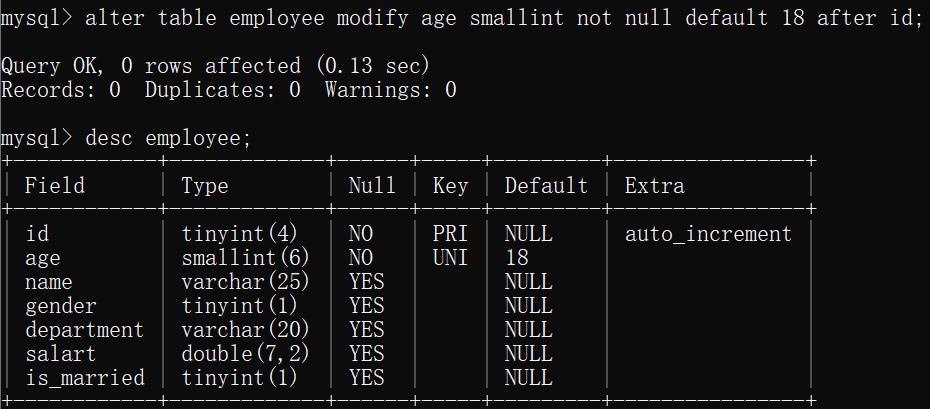The width and height of the screenshot is (930, 409).
Task: Click the 'Default' column header
Action: [546, 186]
